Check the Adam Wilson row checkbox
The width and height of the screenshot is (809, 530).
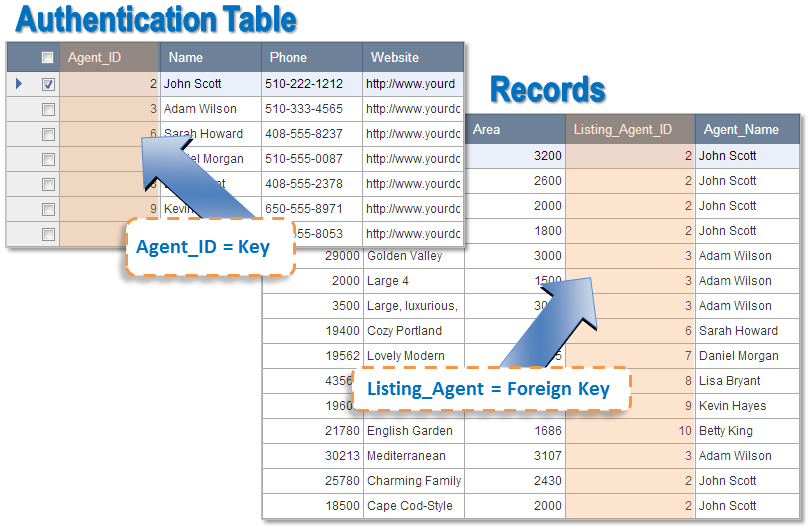48,109
